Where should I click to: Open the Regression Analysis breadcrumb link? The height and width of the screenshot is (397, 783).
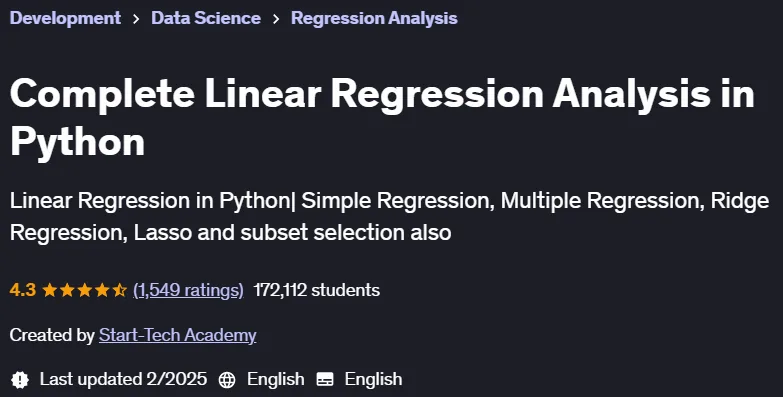(374, 18)
